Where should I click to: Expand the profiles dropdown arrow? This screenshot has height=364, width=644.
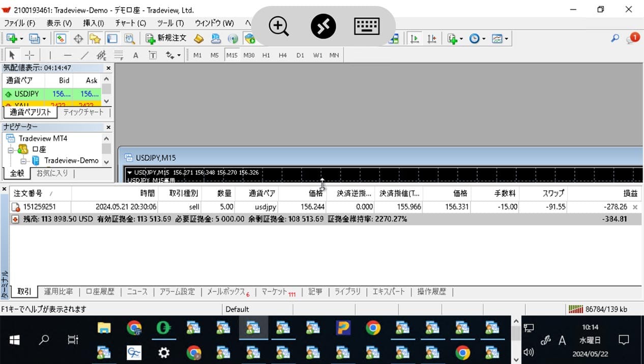tap(44, 39)
